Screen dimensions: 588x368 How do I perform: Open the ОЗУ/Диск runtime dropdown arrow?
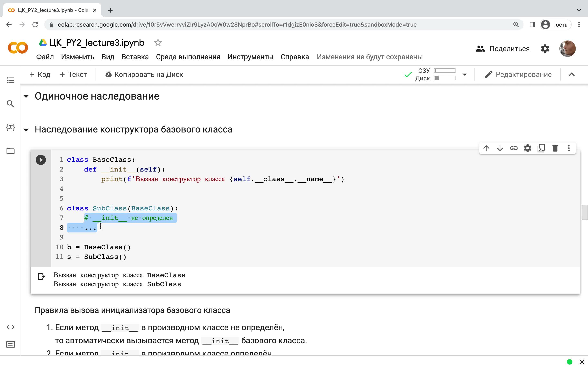(x=464, y=74)
